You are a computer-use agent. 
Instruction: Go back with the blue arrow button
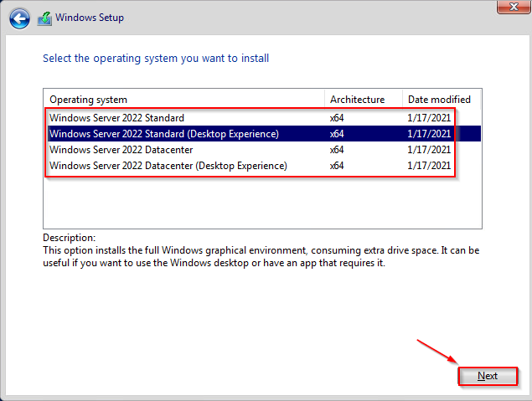pyautogui.click(x=19, y=18)
